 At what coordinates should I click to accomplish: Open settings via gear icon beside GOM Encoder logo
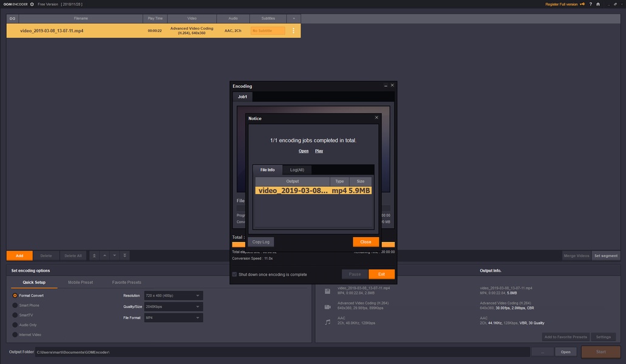tap(32, 4)
